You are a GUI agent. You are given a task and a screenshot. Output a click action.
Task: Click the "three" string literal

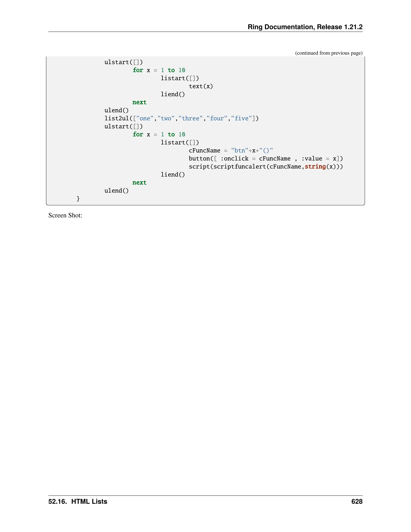191,118
